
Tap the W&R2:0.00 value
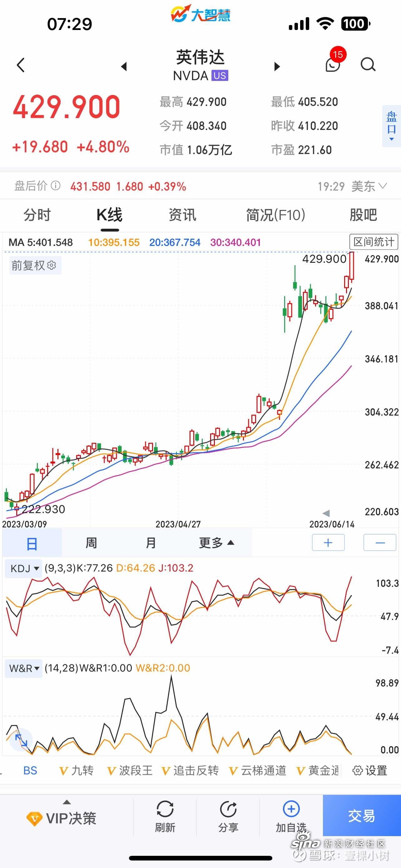coord(163,668)
